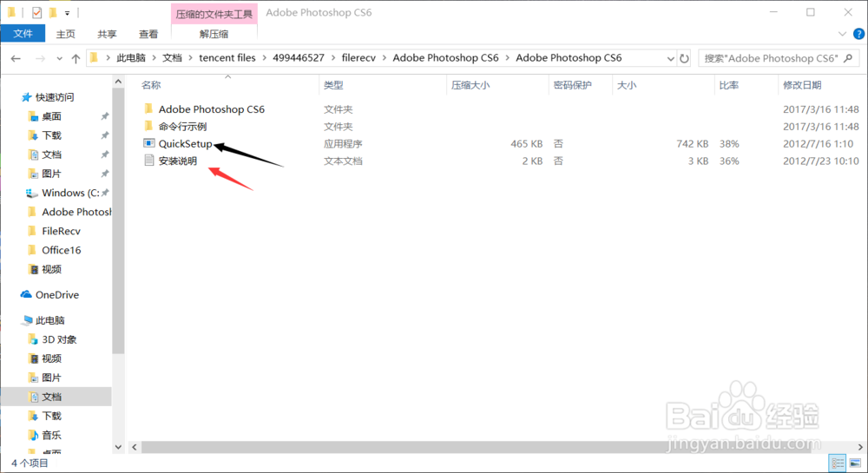Open pinned 文档 under quick access
This screenshot has width=868, height=473.
[51, 154]
